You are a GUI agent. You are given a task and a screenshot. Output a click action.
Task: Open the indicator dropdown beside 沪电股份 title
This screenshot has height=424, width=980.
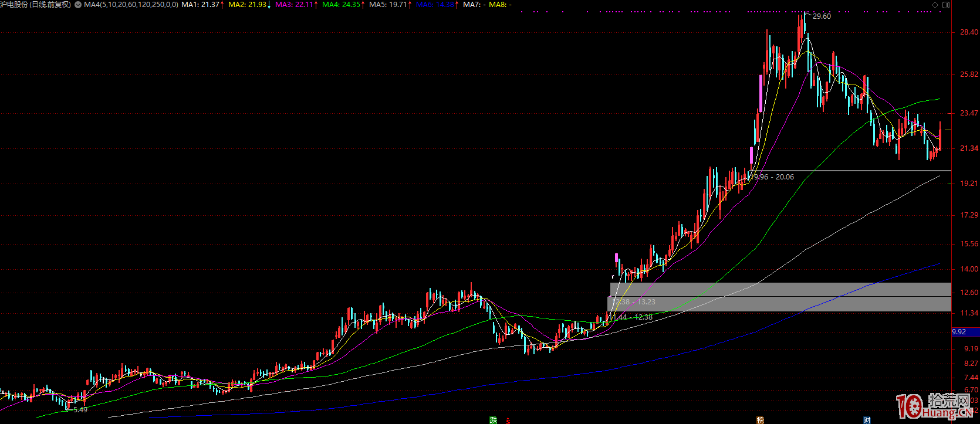pyautogui.click(x=78, y=5)
